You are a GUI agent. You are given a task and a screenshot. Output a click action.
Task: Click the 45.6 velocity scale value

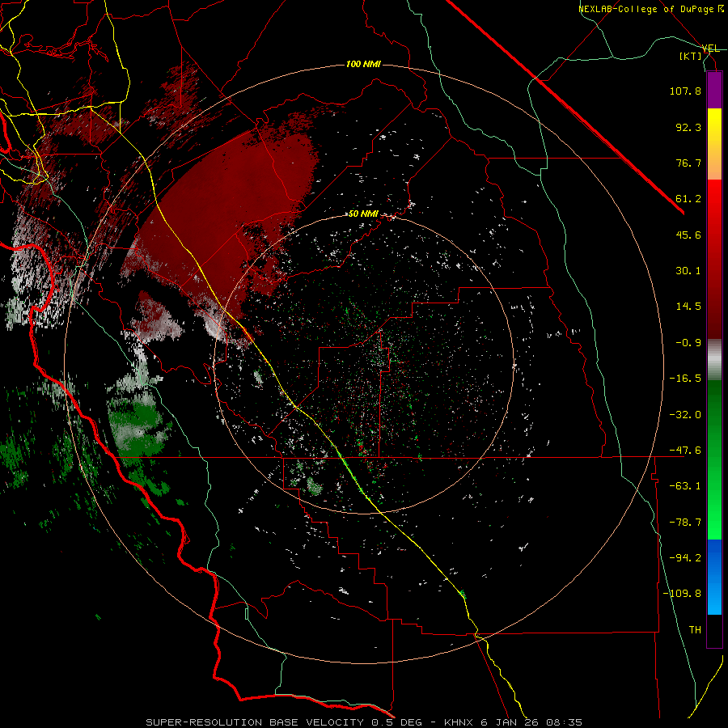pyautogui.click(x=688, y=235)
